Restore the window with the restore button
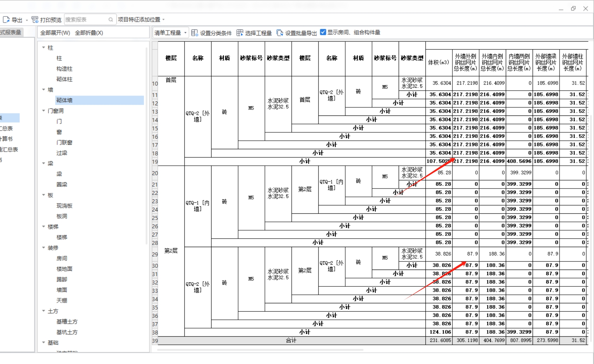Image resolution: width=594 pixels, height=364 pixels. 573,8
